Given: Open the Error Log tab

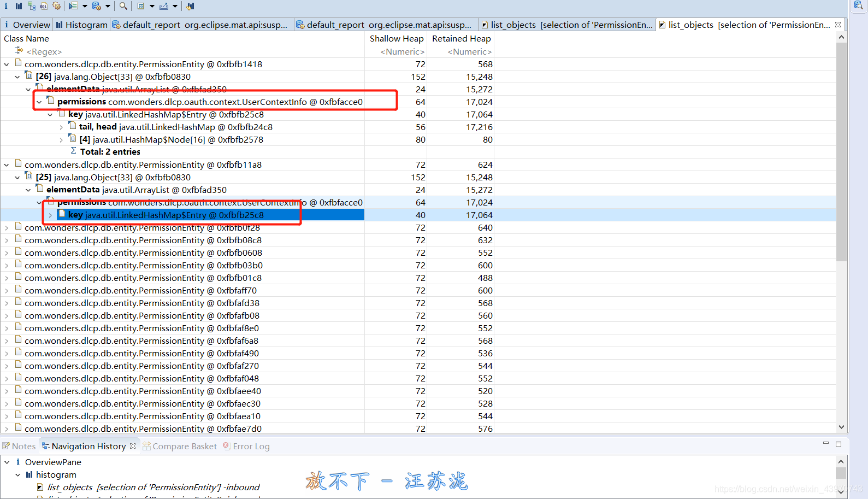Looking at the screenshot, I should tap(246, 446).
